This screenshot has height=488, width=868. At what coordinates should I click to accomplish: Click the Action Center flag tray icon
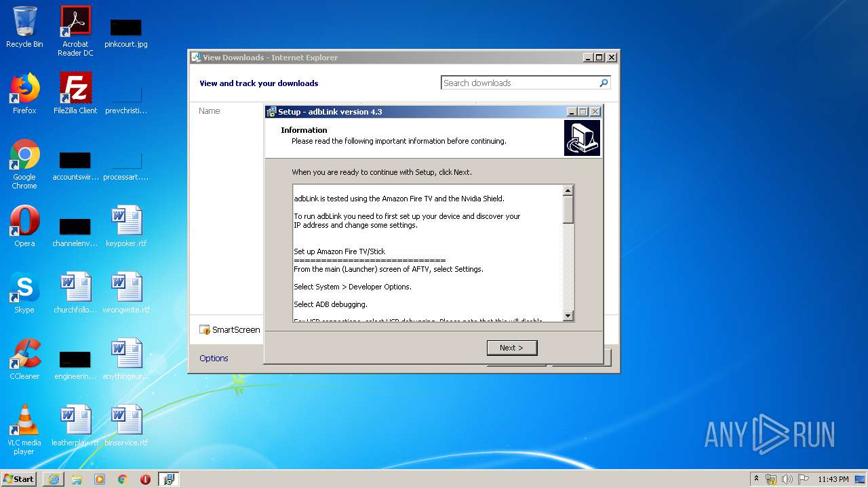[804, 479]
